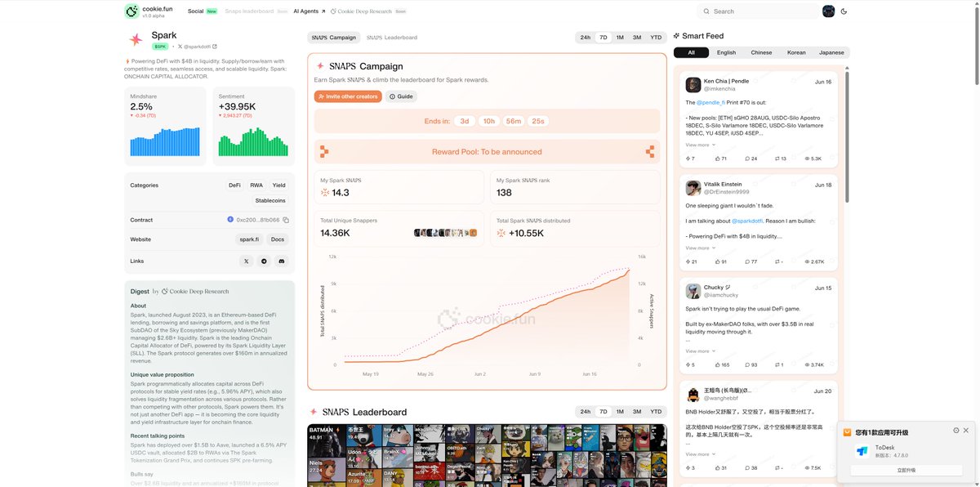Open Ken Chia's avatar
980x487 pixels.
693,84
